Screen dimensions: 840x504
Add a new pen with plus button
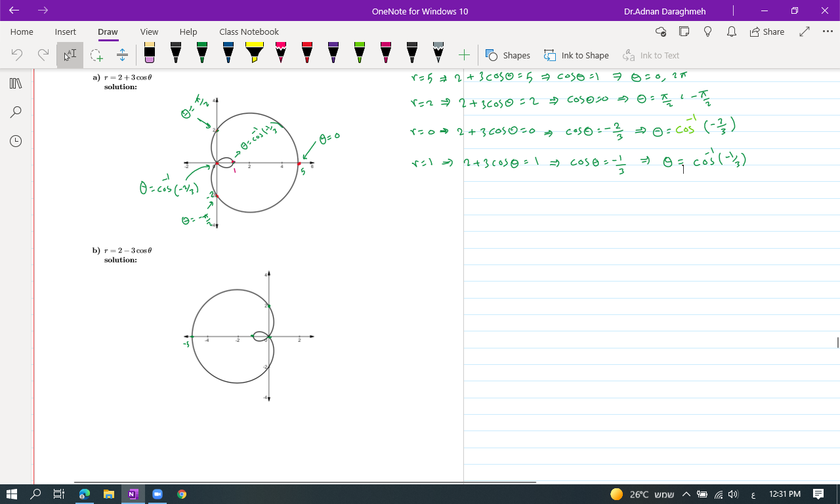tap(464, 55)
